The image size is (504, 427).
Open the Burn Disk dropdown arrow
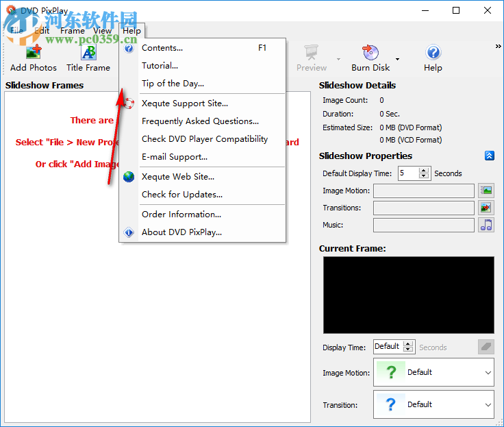[x=397, y=59]
